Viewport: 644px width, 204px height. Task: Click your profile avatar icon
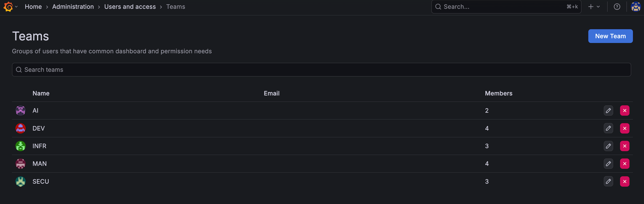[635, 7]
